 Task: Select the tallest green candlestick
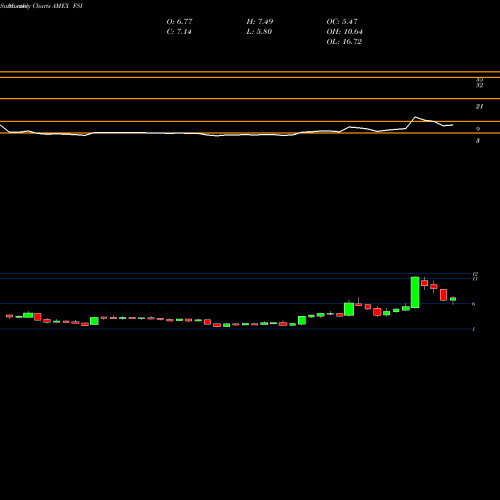pos(415,292)
